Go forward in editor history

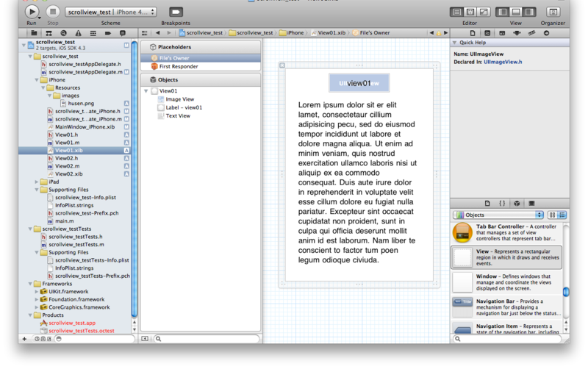169,33
